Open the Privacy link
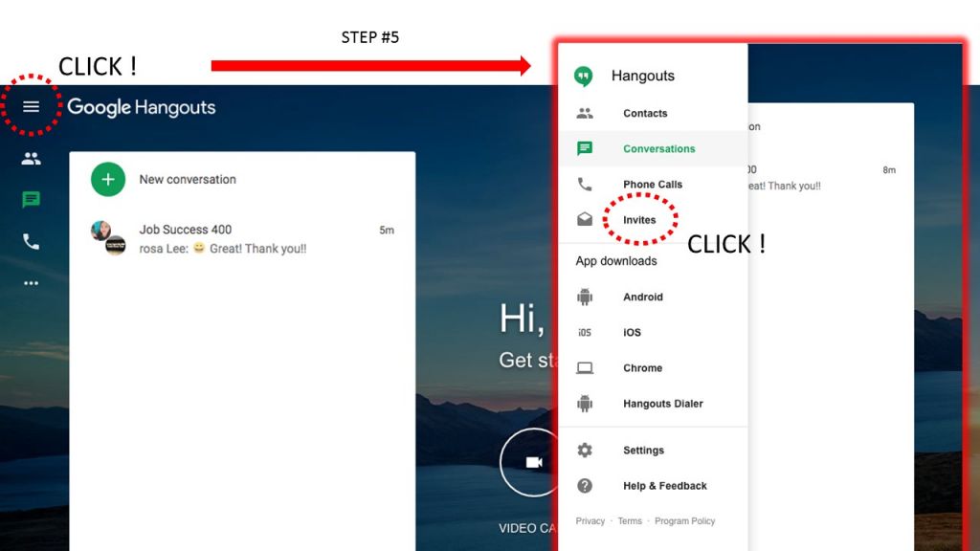980x551 pixels. coord(590,521)
